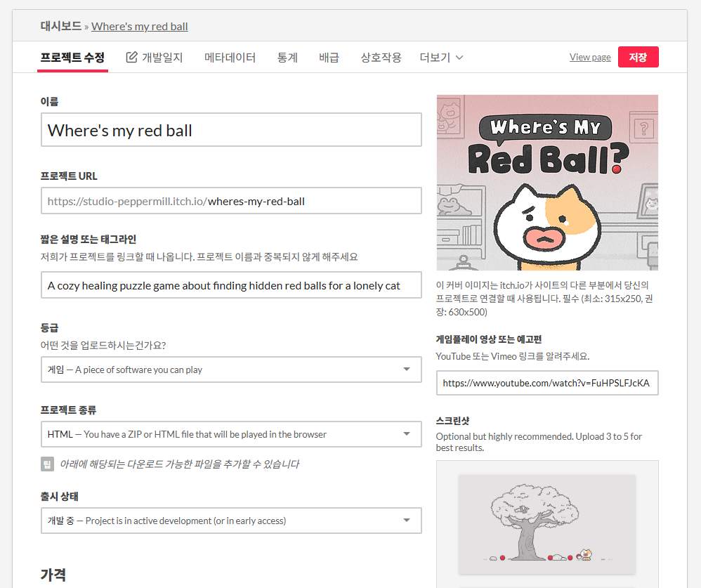This screenshot has height=588, width=701.
Task: Click the 이름 project name input field
Action: 231,130
